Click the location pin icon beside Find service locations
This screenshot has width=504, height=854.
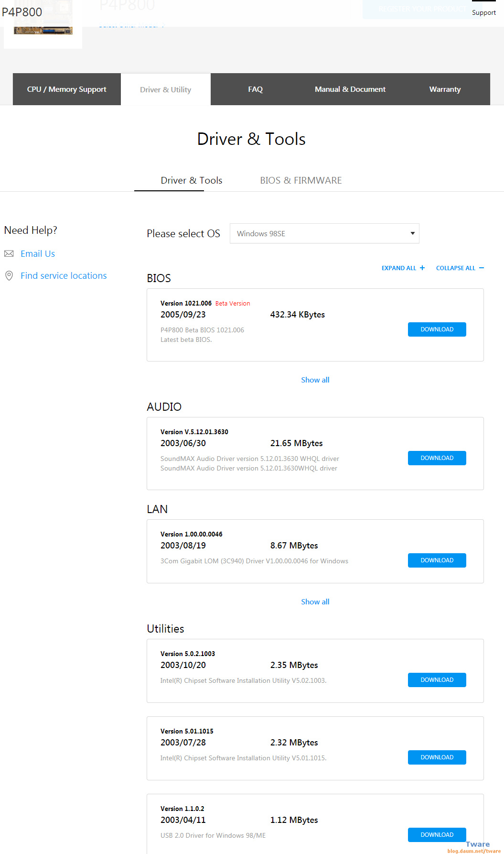coord(9,276)
